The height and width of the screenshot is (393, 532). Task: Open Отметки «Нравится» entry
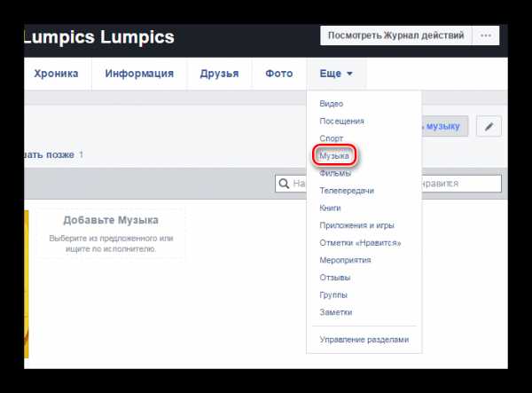(360, 243)
